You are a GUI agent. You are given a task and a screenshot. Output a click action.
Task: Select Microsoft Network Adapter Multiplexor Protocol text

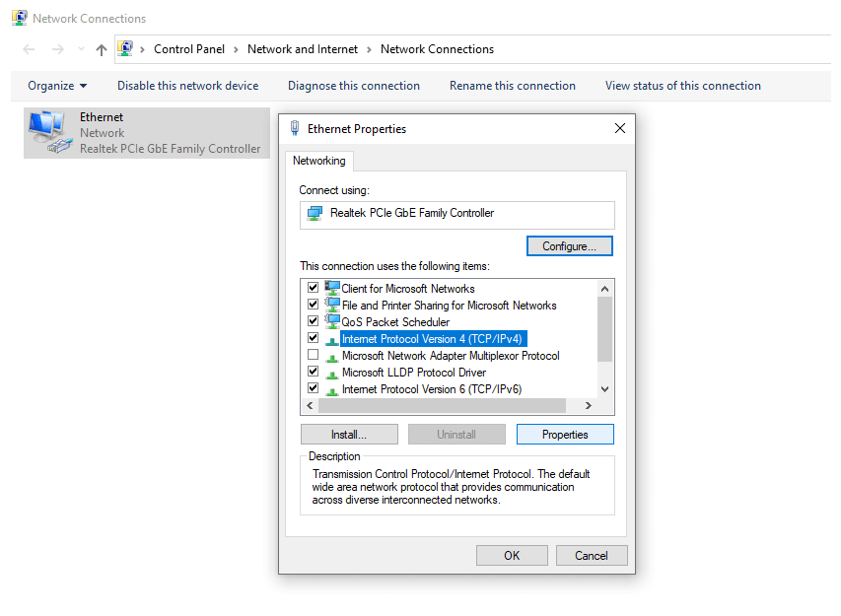tap(451, 356)
